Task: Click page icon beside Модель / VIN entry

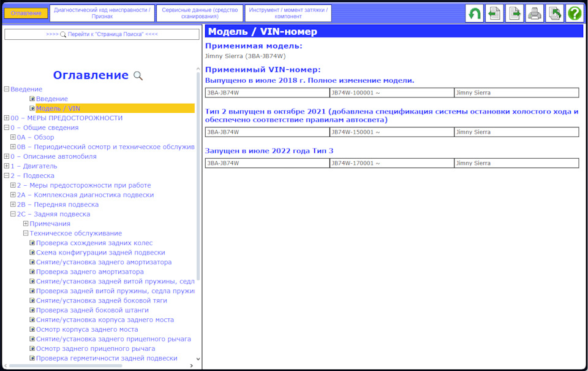Action: point(32,108)
